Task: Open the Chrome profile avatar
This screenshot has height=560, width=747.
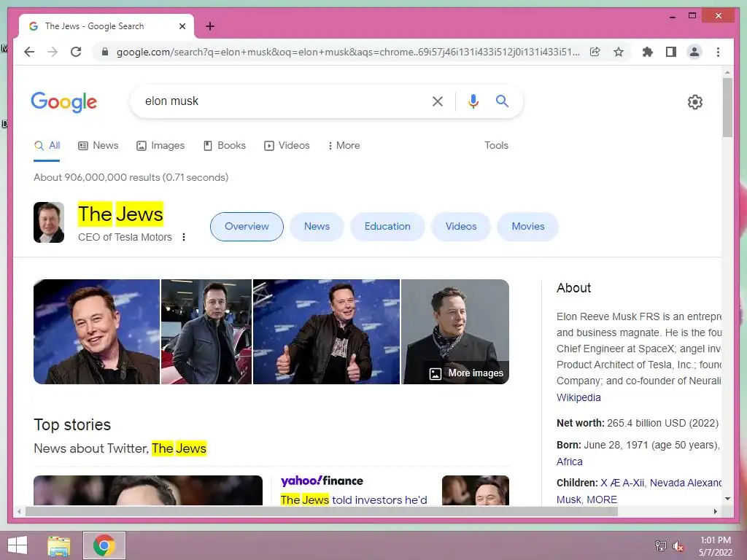Action: 694,52
